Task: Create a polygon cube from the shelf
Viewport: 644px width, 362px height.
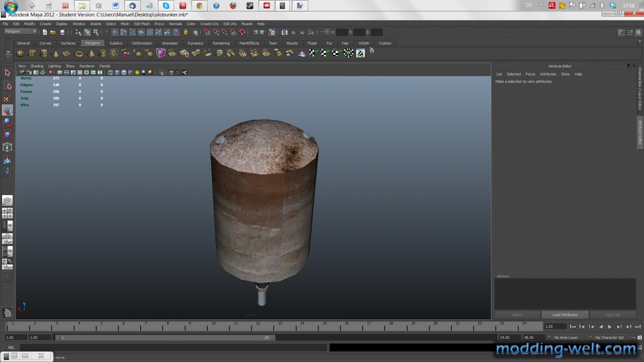Action: click(32, 53)
